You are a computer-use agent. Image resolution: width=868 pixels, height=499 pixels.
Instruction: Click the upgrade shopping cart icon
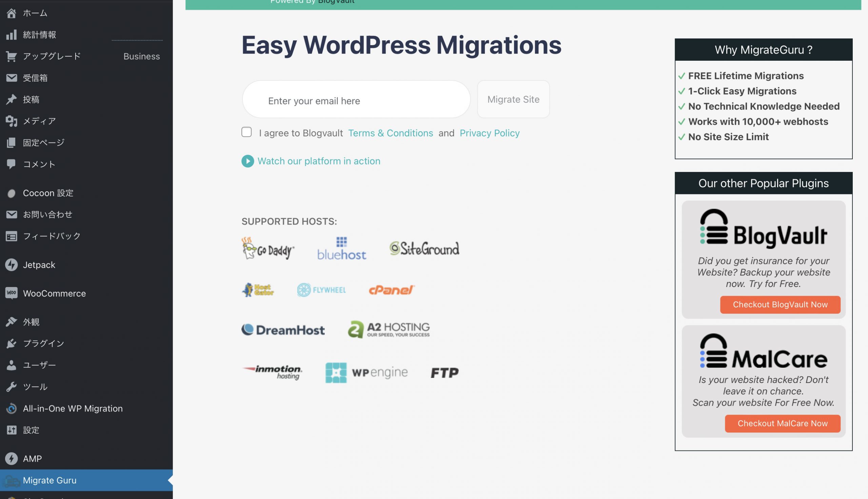click(11, 56)
